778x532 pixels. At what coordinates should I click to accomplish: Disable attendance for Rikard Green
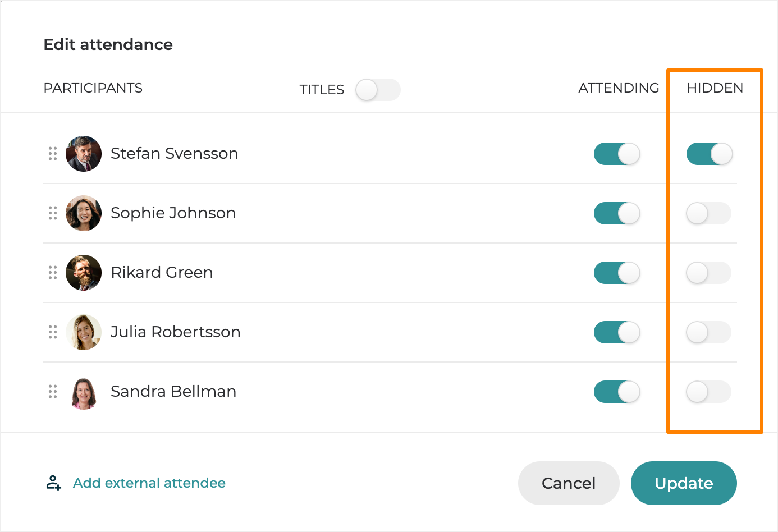pyautogui.click(x=617, y=273)
